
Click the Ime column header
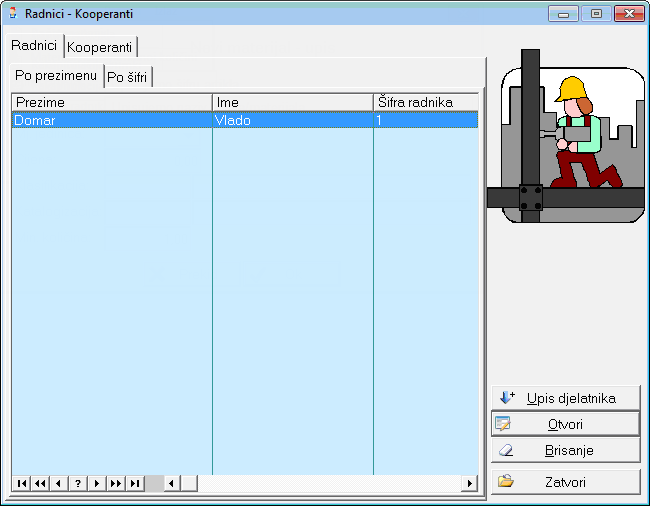point(293,102)
